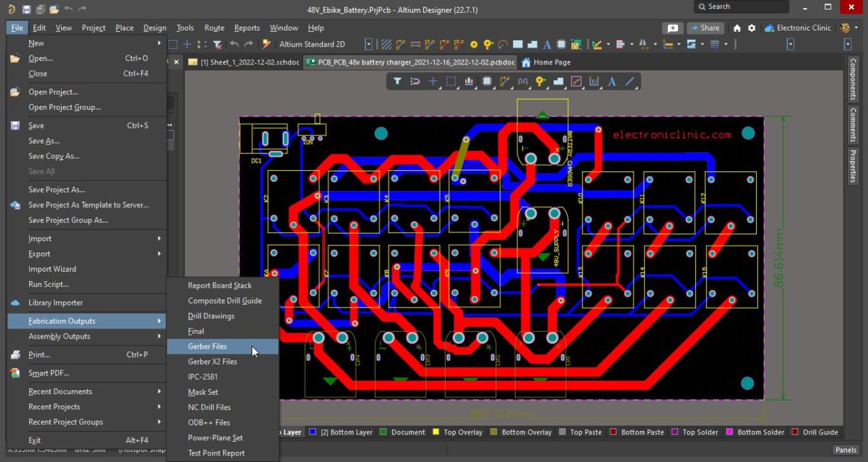This screenshot has height=462, width=868.
Task: Select the rectangle selection tool in active bar
Action: pos(451,81)
